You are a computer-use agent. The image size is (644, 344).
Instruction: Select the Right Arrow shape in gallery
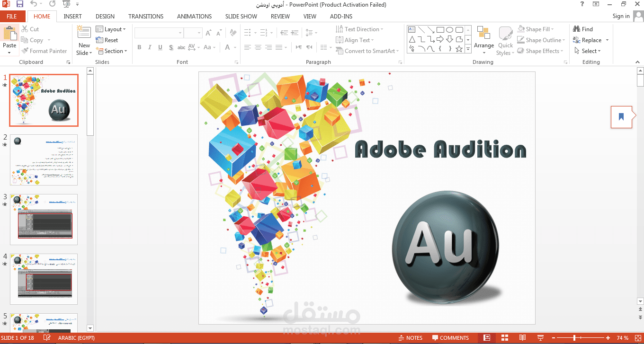click(440, 39)
